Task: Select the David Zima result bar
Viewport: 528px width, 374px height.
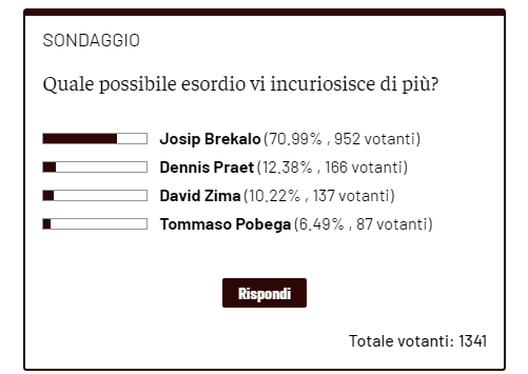Action: [95, 196]
